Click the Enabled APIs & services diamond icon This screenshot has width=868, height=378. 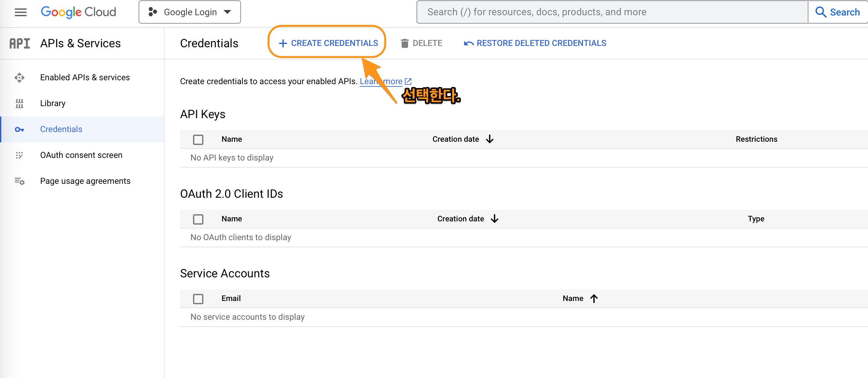[19, 77]
